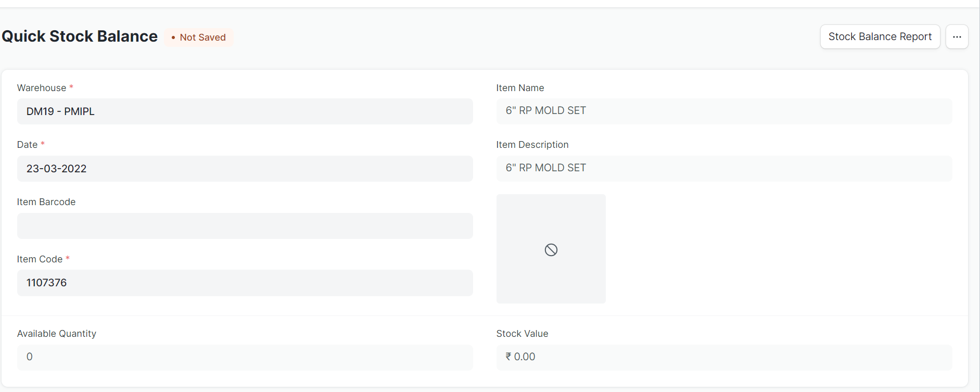This screenshot has width=980, height=392.
Task: Click the Quick Stock Balance page title
Action: (79, 36)
